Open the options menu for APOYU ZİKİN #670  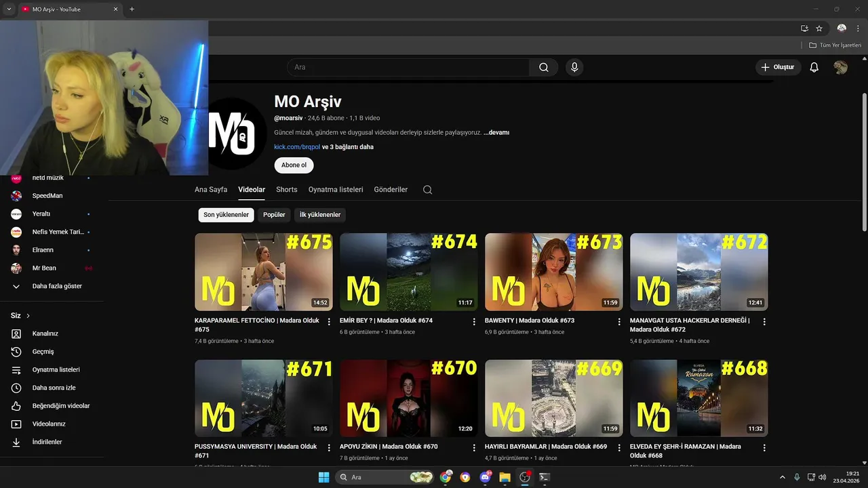[474, 448]
